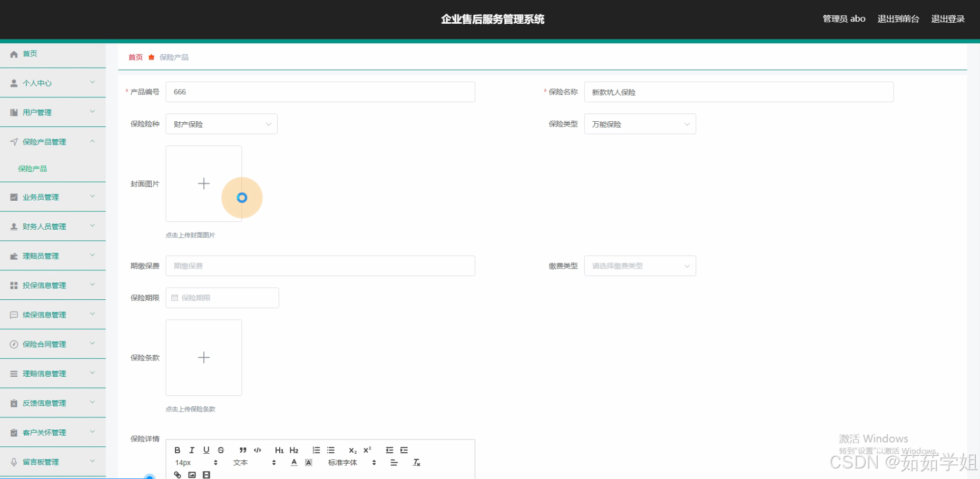Open the 保险险种 dropdown
980x479 pixels.
click(221, 124)
